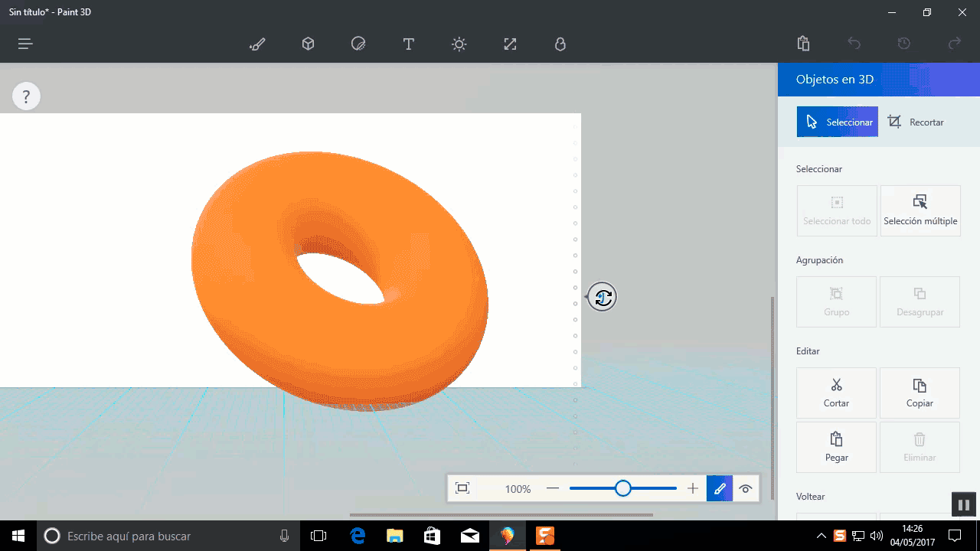The image size is (980, 551).
Task: Open the Canvas resize tool
Action: 510,44
